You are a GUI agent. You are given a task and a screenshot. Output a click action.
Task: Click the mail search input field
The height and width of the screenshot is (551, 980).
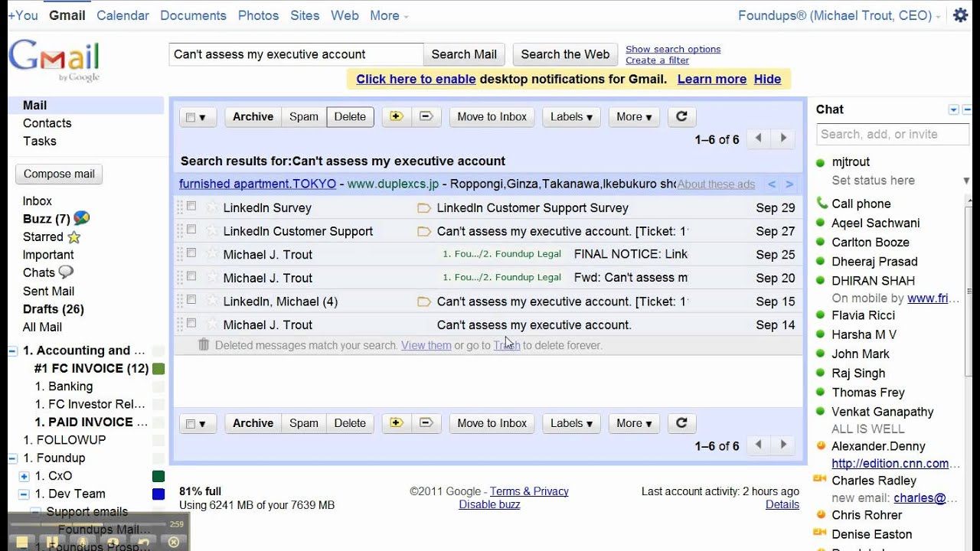pyautogui.click(x=296, y=54)
